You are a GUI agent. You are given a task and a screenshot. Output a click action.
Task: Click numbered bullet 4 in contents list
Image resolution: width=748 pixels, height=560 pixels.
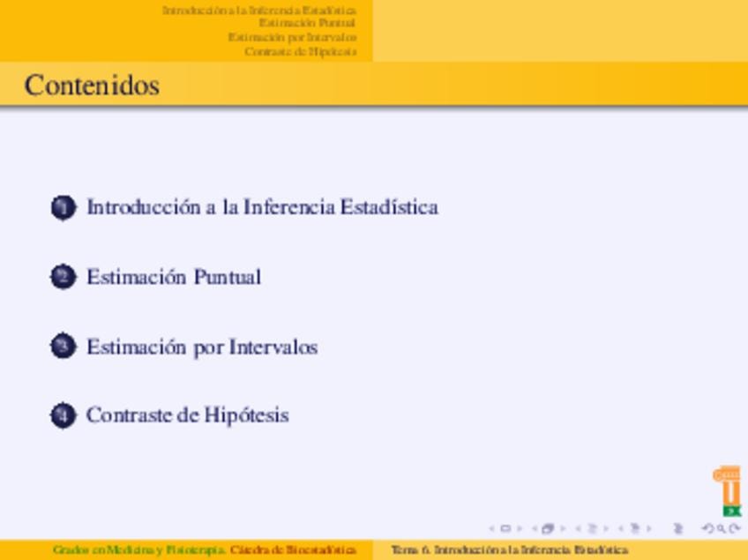64,415
